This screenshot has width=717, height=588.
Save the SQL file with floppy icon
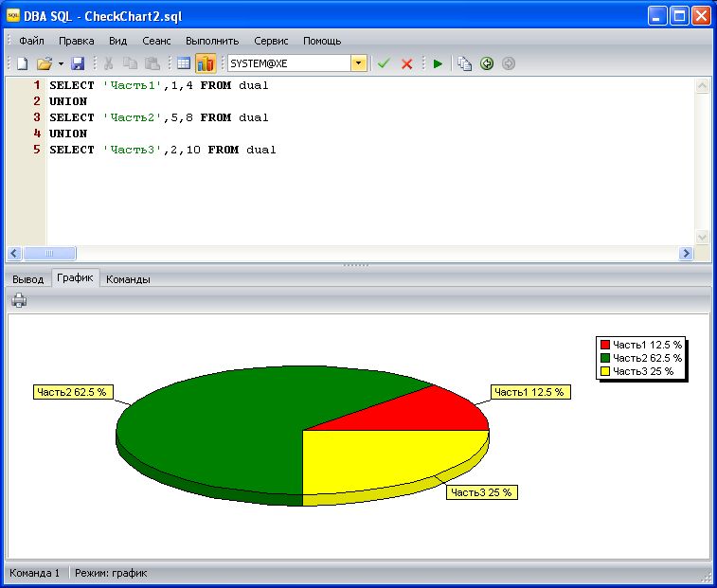pyautogui.click(x=78, y=63)
